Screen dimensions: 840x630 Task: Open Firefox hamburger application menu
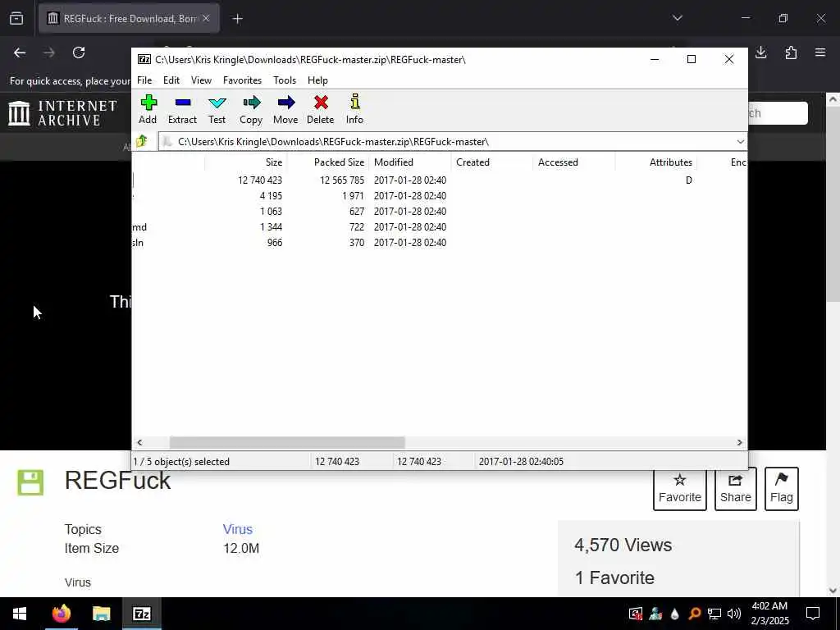[x=820, y=52]
